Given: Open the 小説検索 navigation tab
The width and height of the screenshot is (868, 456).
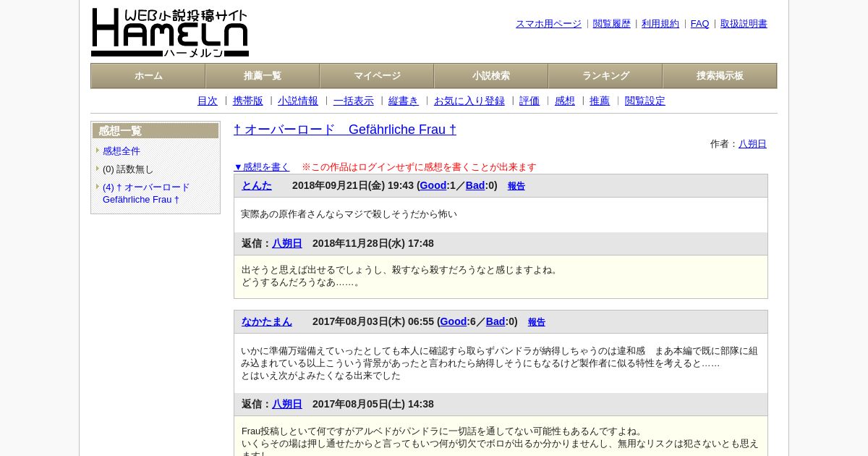Looking at the screenshot, I should pos(491,76).
